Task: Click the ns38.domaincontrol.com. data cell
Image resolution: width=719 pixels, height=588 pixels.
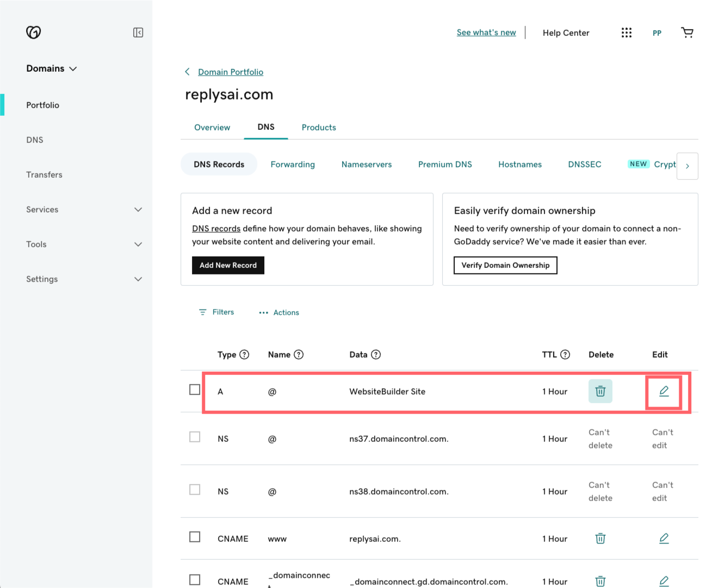Action: (399, 491)
